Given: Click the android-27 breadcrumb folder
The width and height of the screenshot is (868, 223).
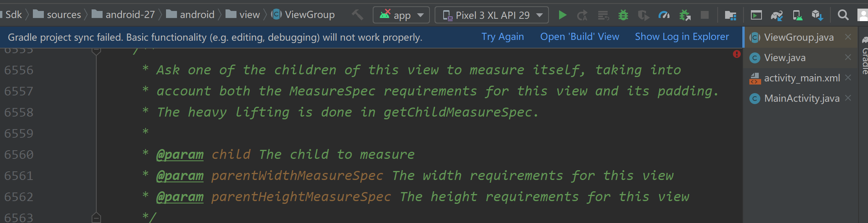Looking at the screenshot, I should tap(123, 15).
